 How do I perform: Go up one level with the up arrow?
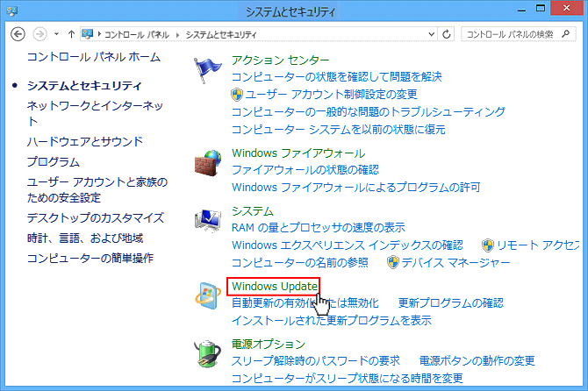(x=71, y=34)
